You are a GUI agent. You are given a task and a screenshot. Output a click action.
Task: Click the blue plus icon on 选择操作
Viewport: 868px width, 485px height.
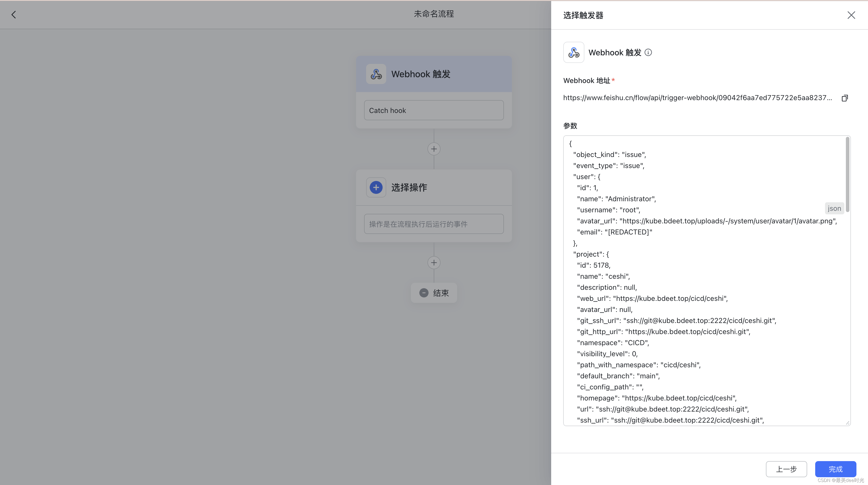376,187
